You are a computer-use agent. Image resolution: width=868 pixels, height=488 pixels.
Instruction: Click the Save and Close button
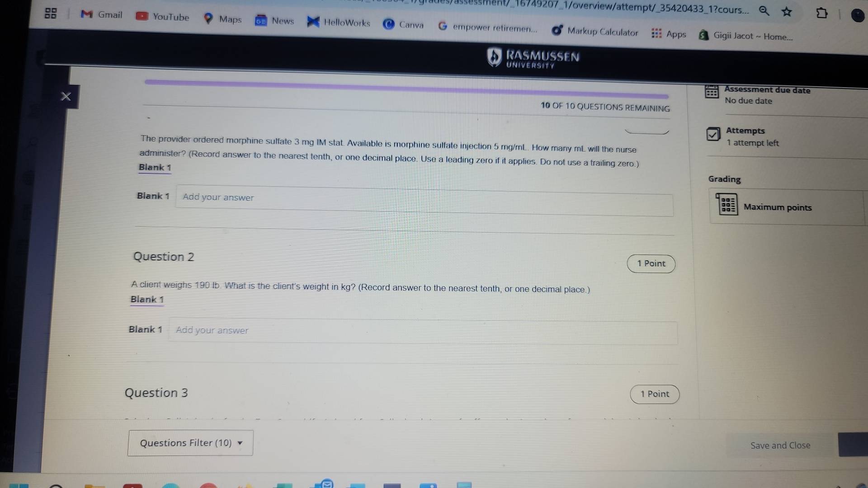[780, 445]
